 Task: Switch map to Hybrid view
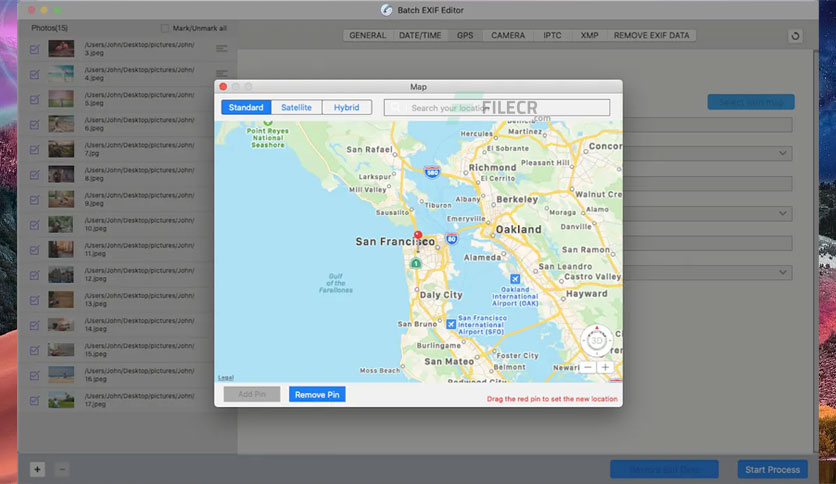point(347,107)
